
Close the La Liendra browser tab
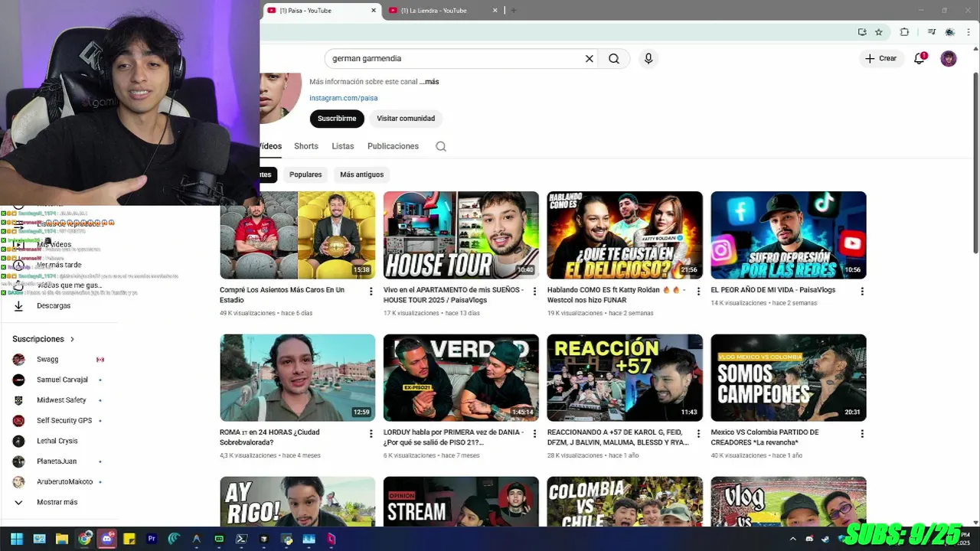coord(495,11)
